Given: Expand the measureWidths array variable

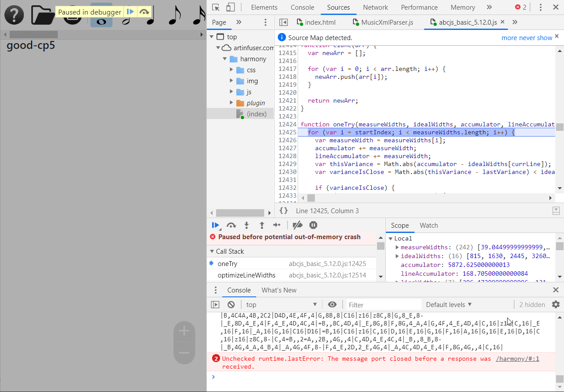Looking at the screenshot, I should click(x=397, y=248).
